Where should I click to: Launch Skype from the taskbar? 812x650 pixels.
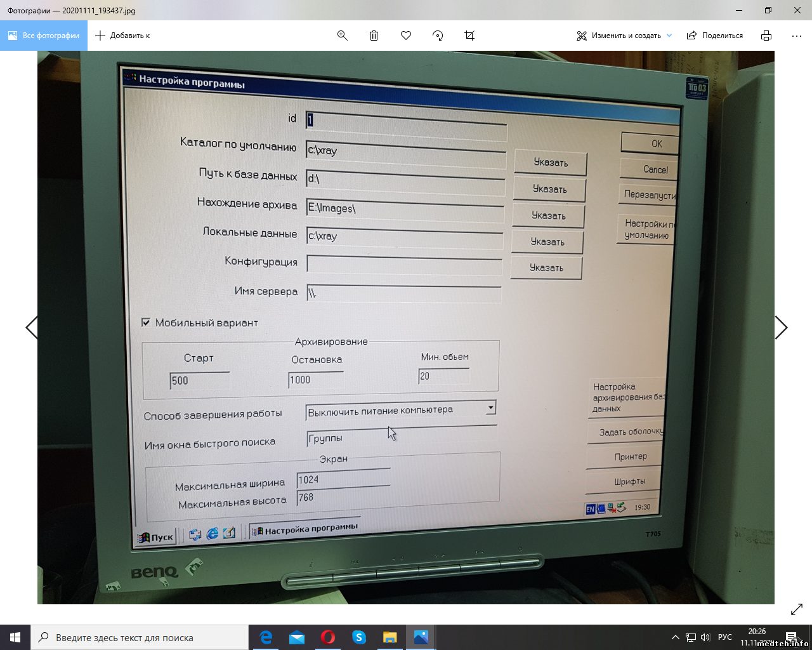(359, 637)
